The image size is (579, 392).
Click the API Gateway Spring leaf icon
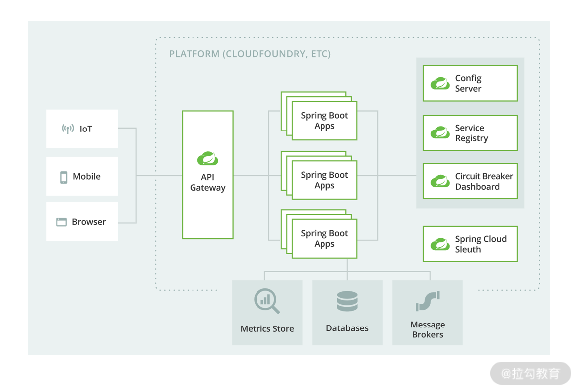point(207,158)
